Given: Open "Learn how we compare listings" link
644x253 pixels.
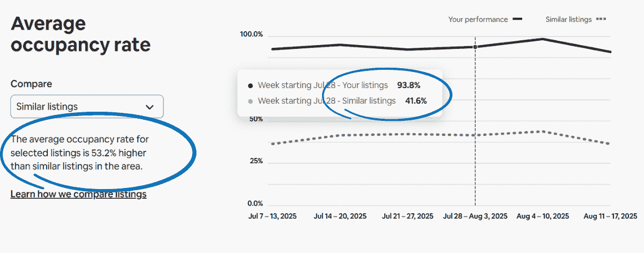Looking at the screenshot, I should 78,194.
